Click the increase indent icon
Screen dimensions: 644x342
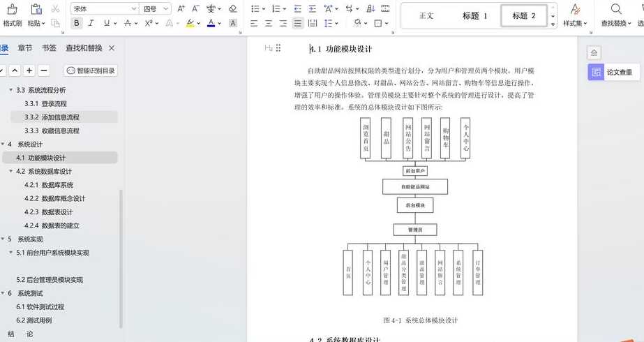(313, 8)
